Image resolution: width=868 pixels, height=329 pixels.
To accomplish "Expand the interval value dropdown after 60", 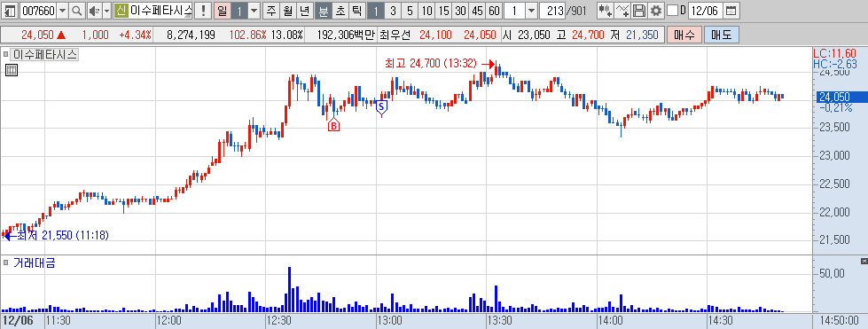I will click(x=530, y=11).
